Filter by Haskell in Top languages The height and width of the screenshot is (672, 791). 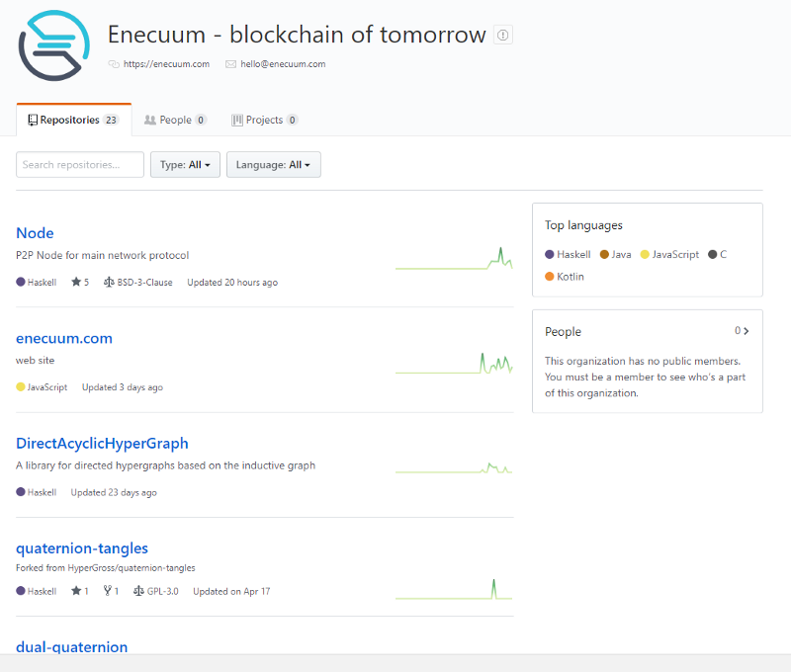568,255
